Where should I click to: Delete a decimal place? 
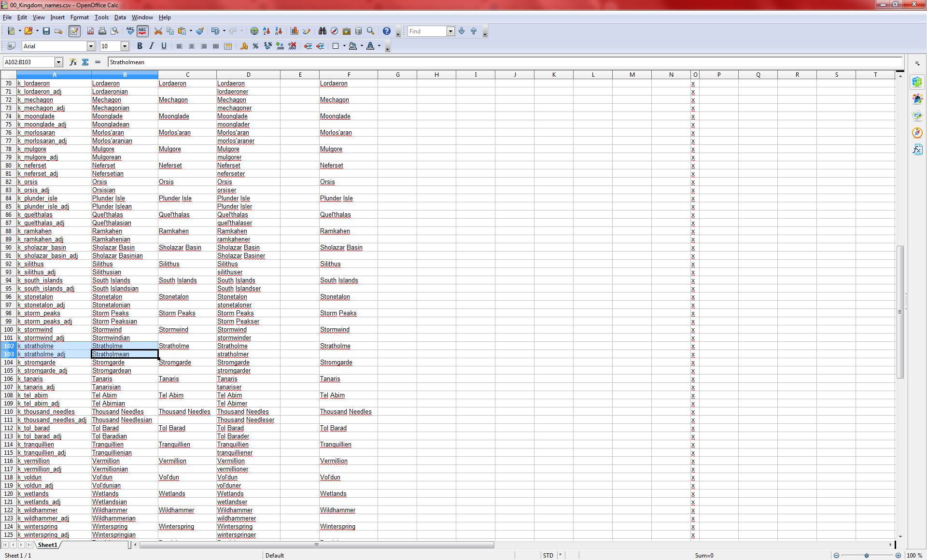[x=292, y=46]
